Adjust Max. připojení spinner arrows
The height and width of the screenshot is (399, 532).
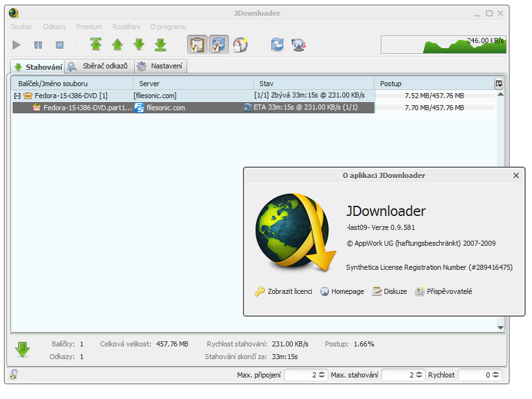(322, 375)
